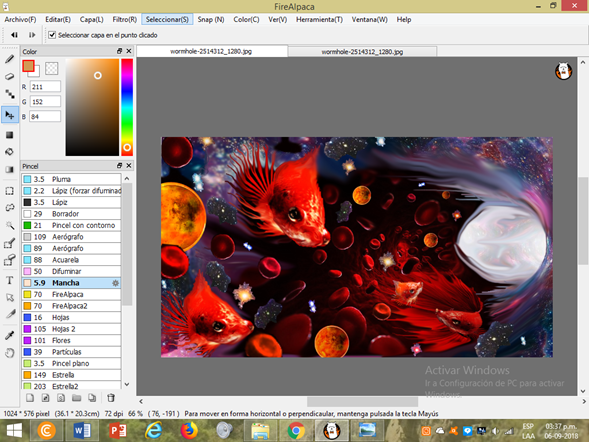Open Word from the taskbar
This screenshot has width=589, height=442.
coord(82,430)
